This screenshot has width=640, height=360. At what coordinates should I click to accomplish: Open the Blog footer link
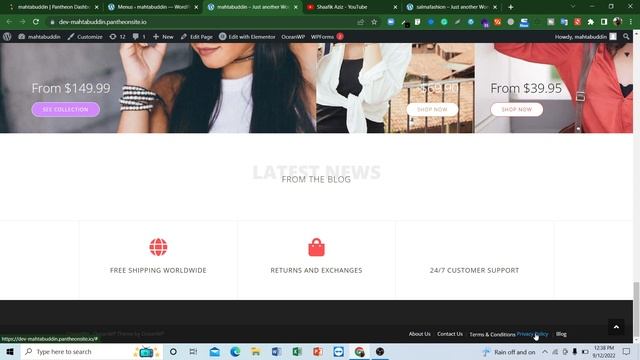(561, 334)
